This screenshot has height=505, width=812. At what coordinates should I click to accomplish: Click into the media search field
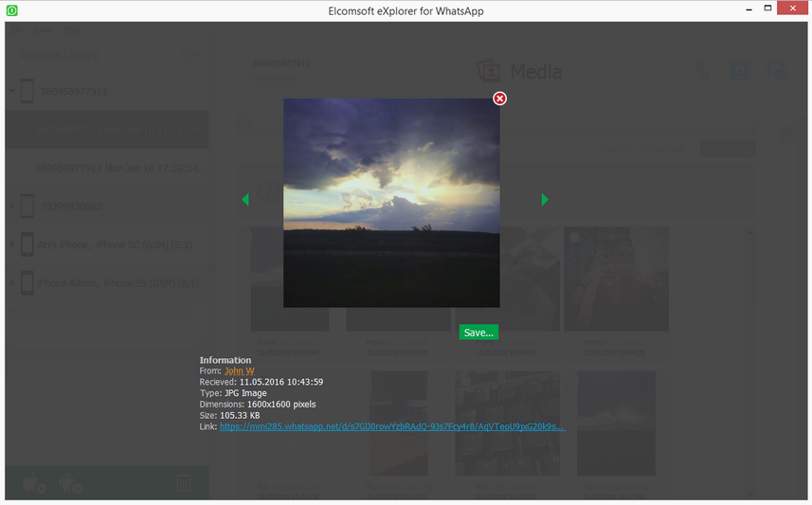click(x=496, y=124)
